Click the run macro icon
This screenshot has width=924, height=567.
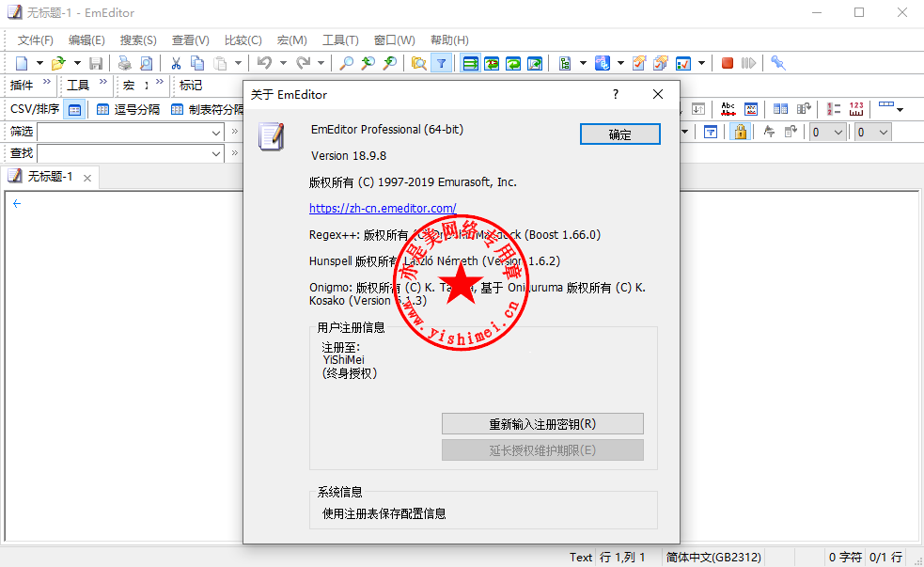tap(748, 63)
